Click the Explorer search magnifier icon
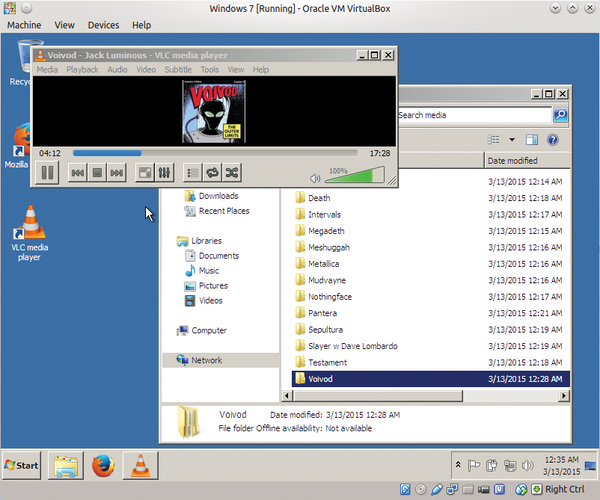The height and width of the screenshot is (500, 600). click(x=560, y=115)
